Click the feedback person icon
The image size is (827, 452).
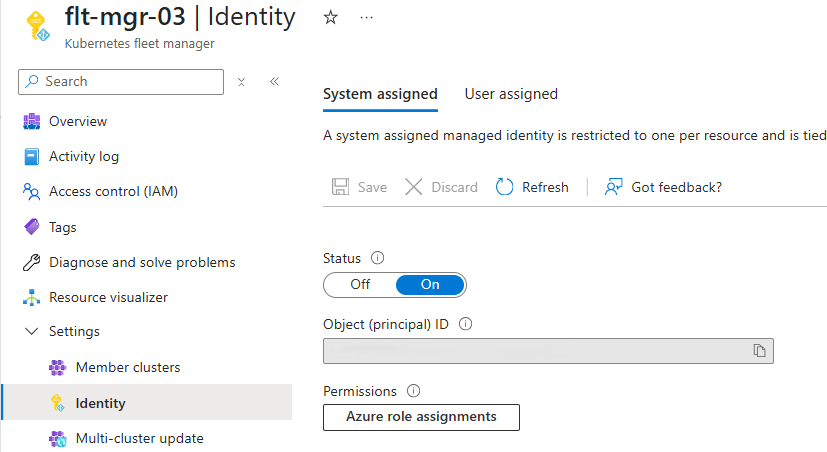(x=613, y=187)
